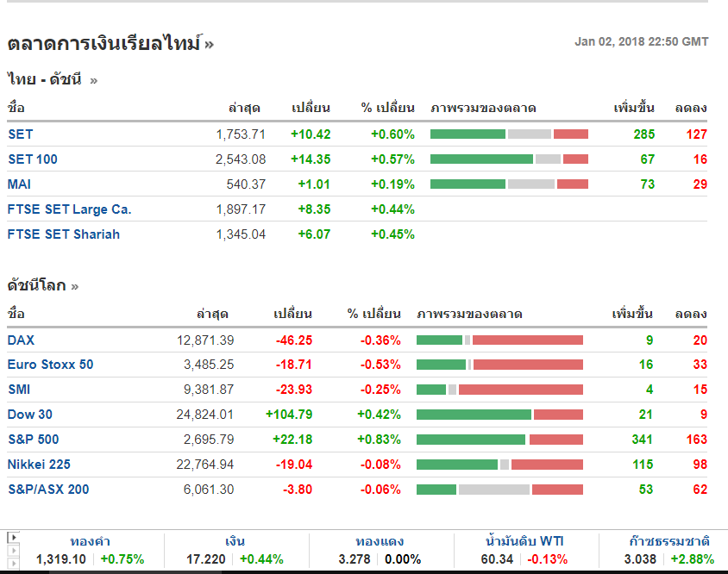Viewport: 728px width, 574px height.
Task: Click the SET market overview bar
Action: pos(509,134)
